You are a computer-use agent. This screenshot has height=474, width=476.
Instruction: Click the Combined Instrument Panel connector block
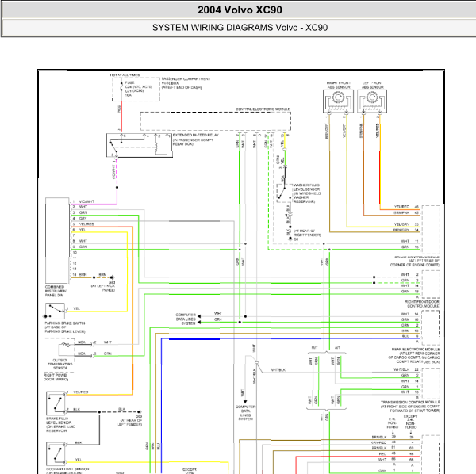[x=57, y=240]
